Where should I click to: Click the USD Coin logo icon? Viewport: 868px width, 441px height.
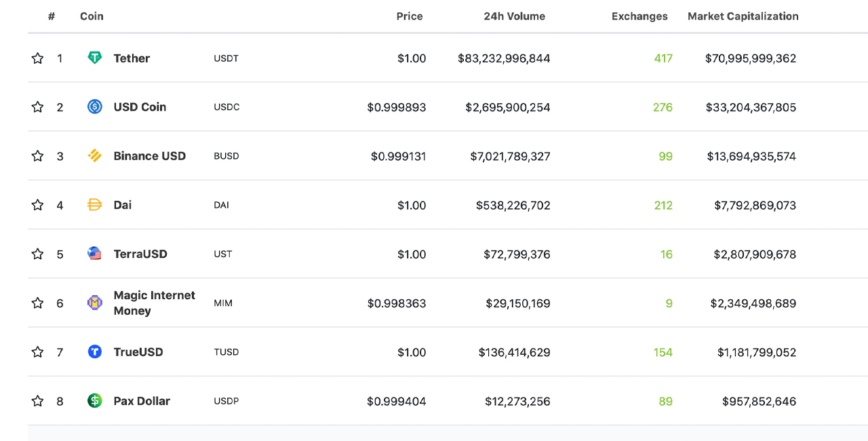(95, 107)
